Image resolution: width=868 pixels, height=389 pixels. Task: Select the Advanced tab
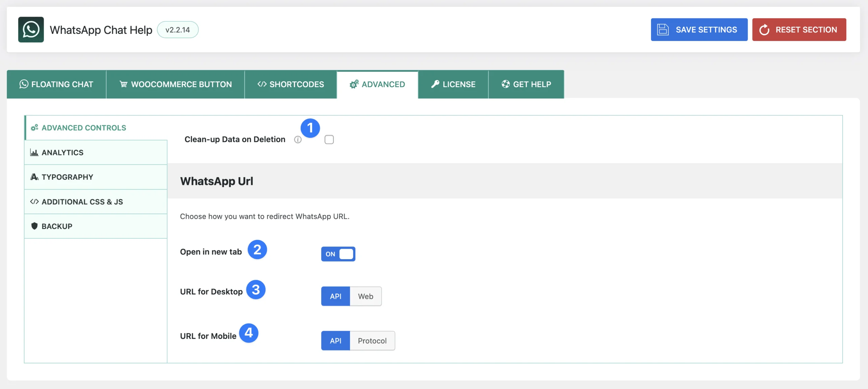(377, 84)
